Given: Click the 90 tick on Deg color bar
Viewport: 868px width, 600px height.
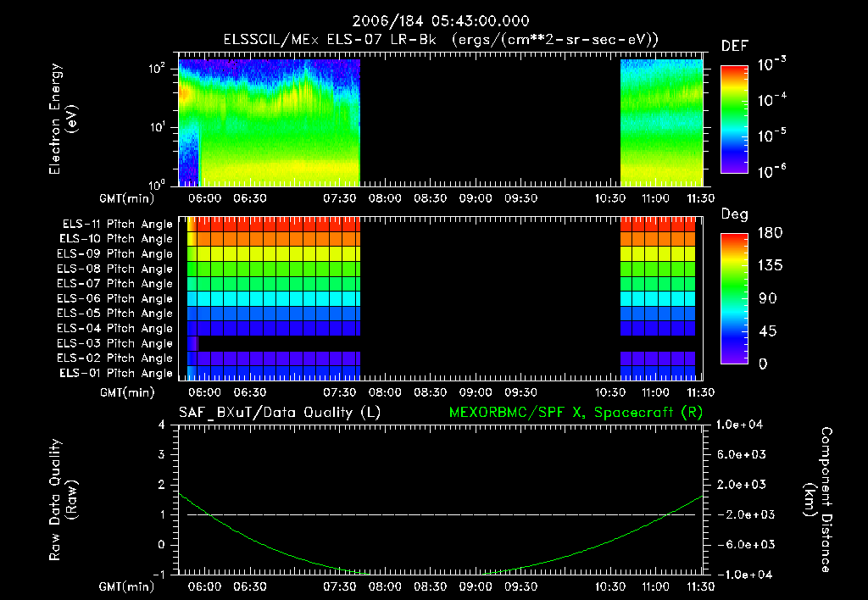Looking at the screenshot, I should [x=768, y=298].
